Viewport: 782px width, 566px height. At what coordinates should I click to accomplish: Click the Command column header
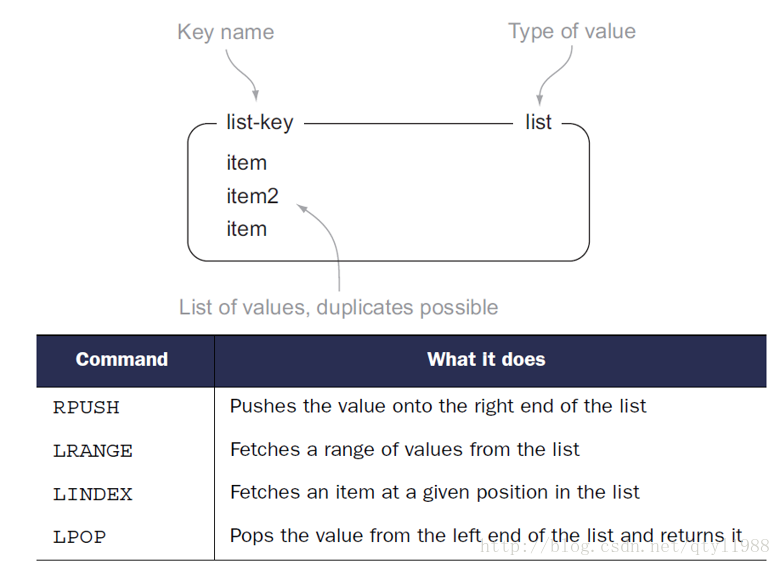pos(122,360)
